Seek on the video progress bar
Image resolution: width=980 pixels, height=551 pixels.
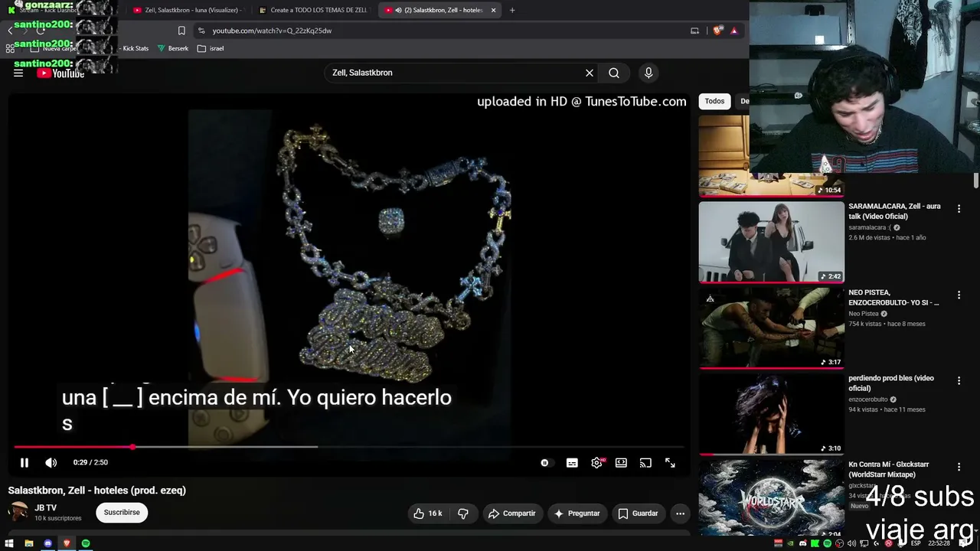[x=348, y=447]
